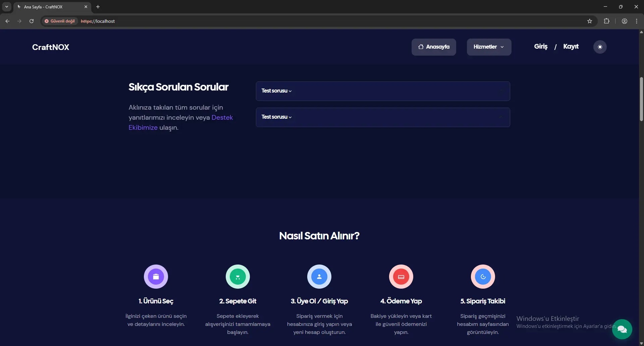Click the Üye Ol / Giriş Yap user icon
644x346 pixels.
pyautogui.click(x=319, y=277)
